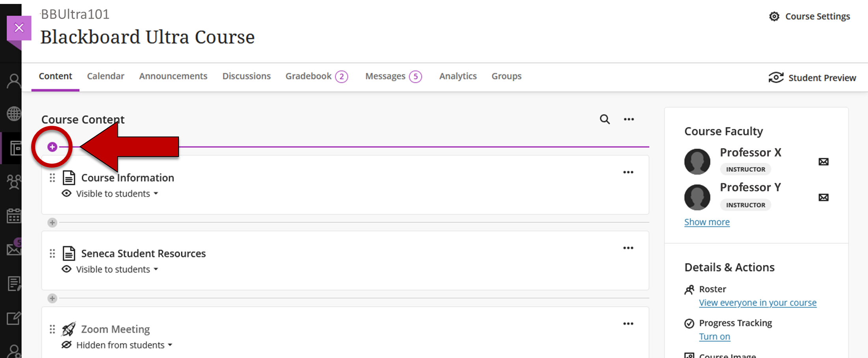Click Course Information document icon

tap(69, 178)
